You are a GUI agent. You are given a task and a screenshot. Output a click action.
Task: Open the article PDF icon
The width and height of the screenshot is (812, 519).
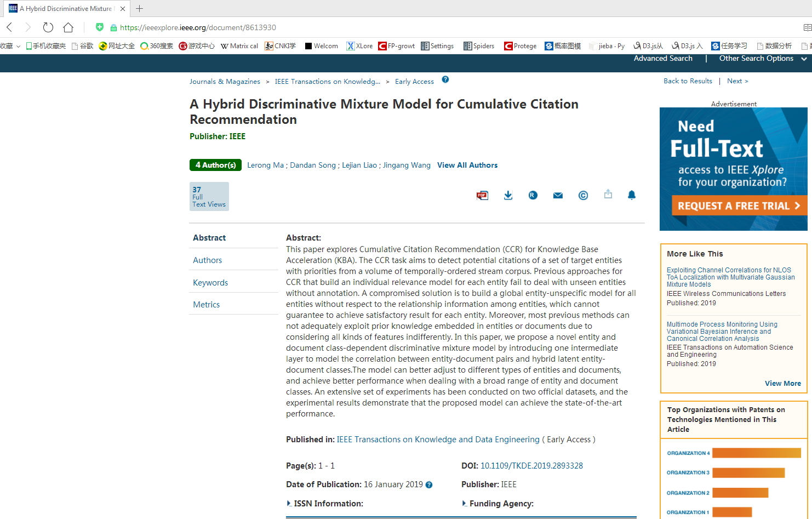(x=482, y=196)
